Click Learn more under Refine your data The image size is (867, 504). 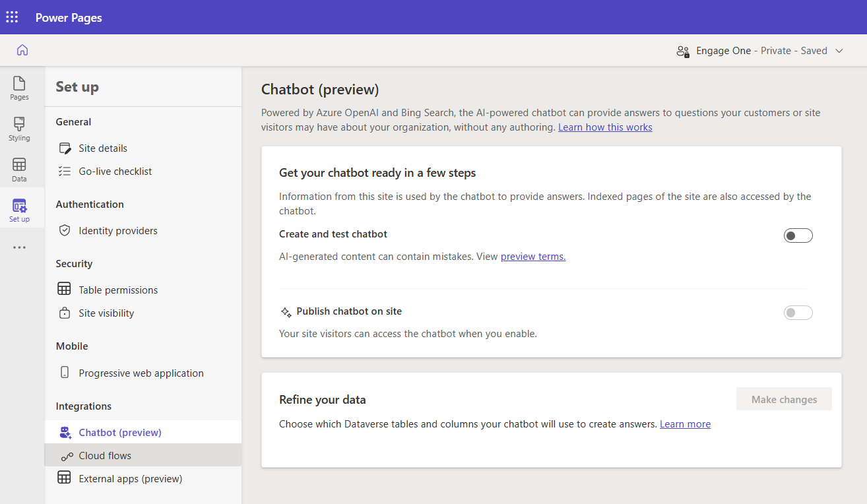[685, 424]
